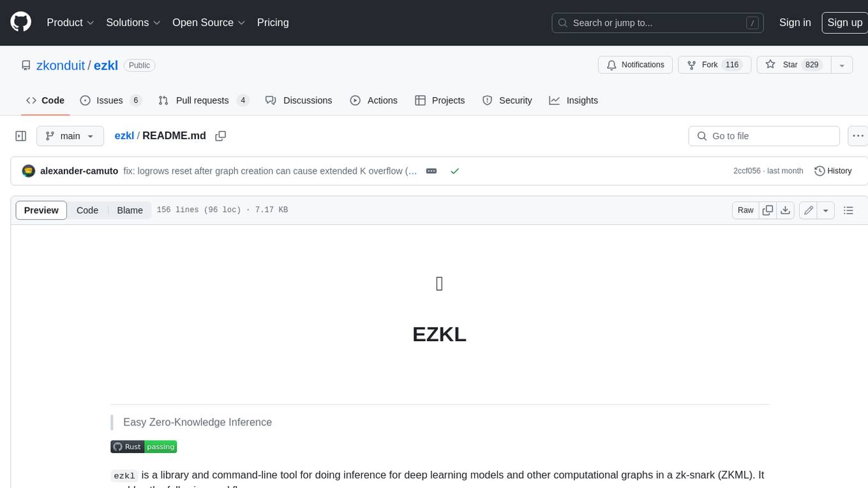Open the file History

pos(833,171)
